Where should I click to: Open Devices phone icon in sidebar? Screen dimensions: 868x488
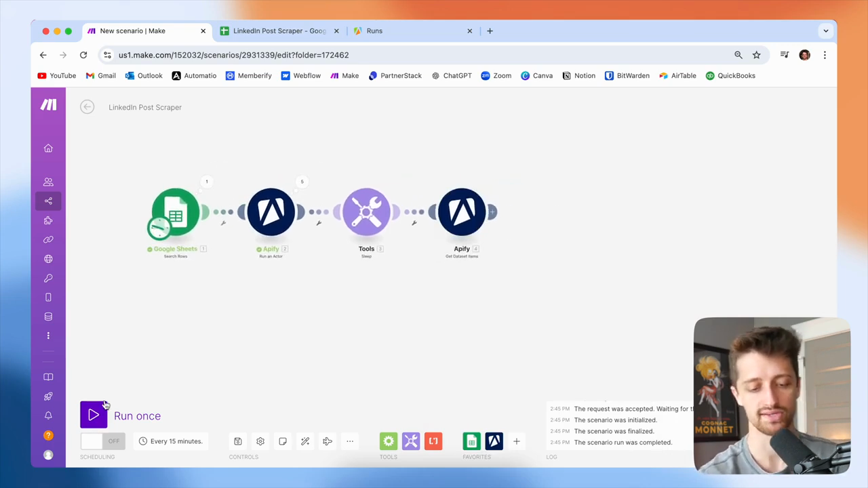[x=48, y=297]
